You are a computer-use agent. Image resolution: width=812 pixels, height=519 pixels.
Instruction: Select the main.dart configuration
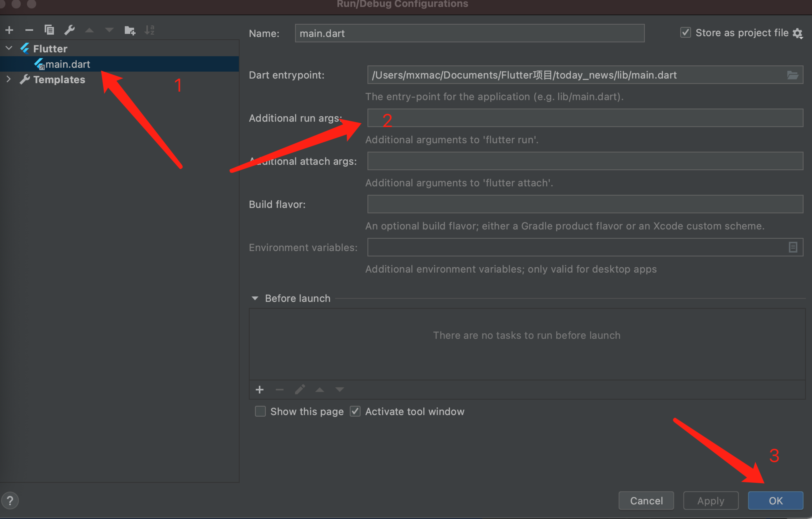[67, 64]
